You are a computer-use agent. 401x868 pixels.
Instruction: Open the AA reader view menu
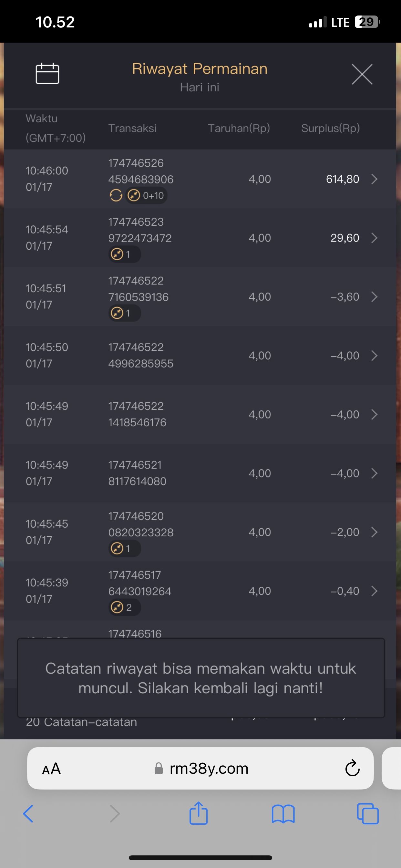52,769
